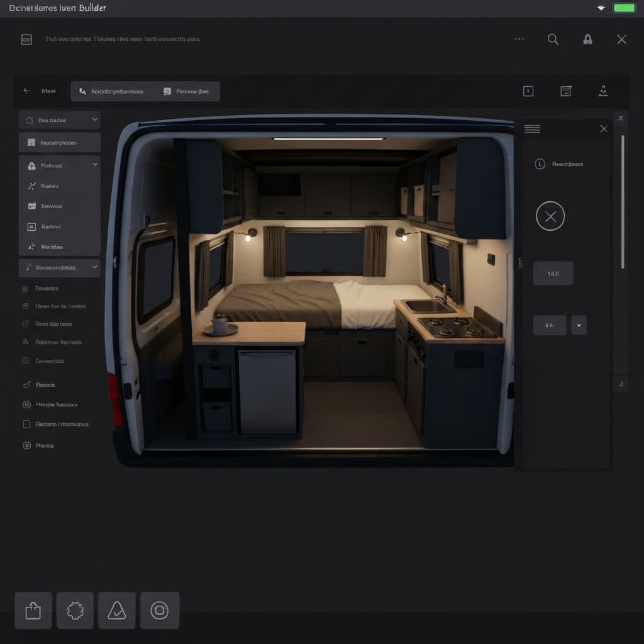Select the checked-document icon in top toolbar
644x644 pixels.
tap(565, 91)
